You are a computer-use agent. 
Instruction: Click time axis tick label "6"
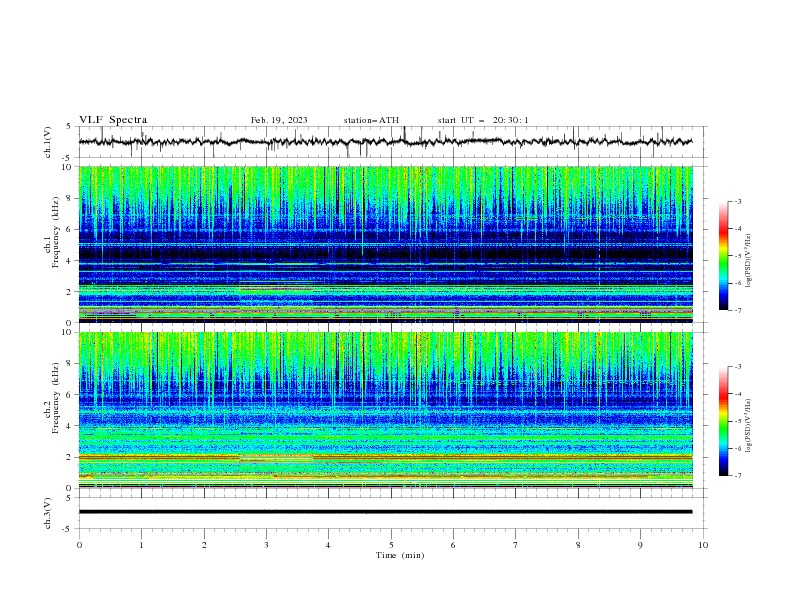click(x=453, y=545)
